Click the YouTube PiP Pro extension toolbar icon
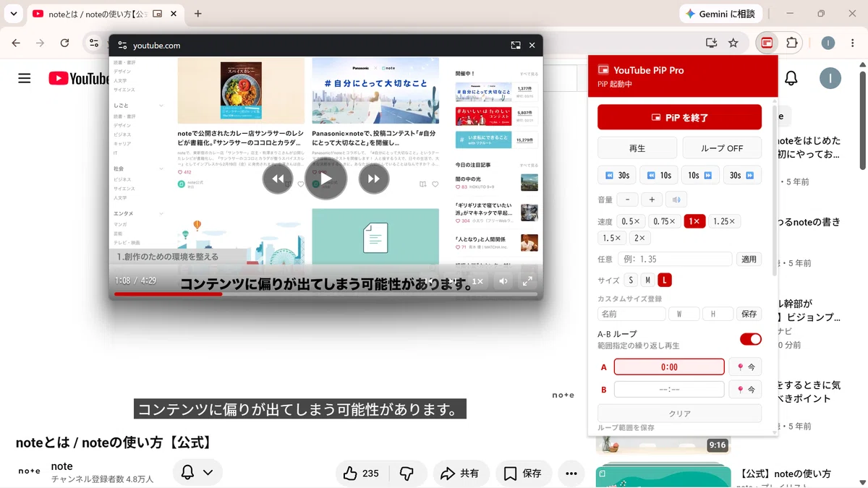868x488 pixels. click(x=767, y=43)
